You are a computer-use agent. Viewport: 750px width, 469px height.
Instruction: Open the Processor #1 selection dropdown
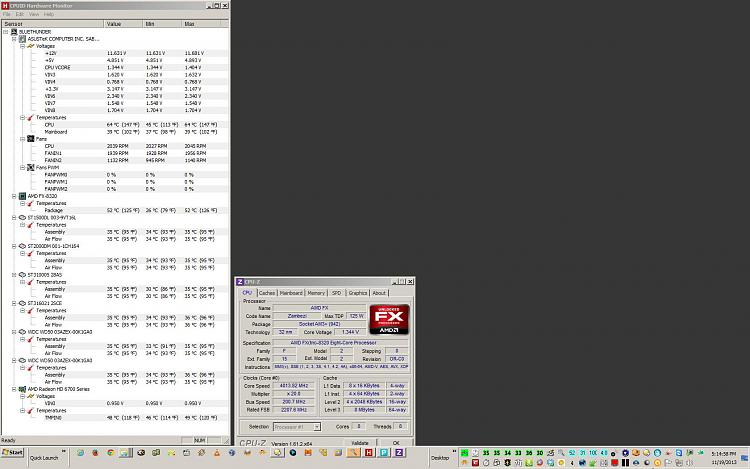(317, 426)
